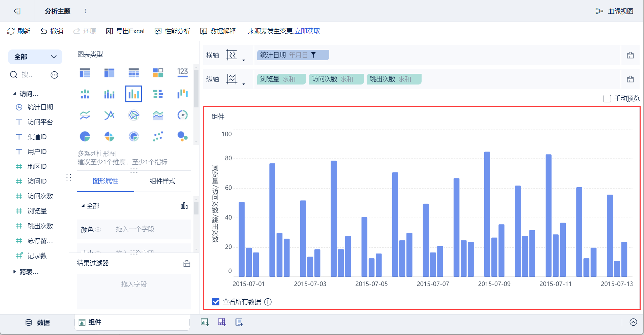Select the radar chart type

[x=133, y=115]
